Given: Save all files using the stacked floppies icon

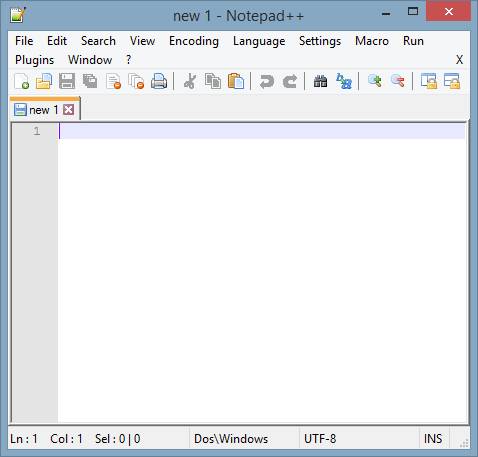Looking at the screenshot, I should (90, 81).
